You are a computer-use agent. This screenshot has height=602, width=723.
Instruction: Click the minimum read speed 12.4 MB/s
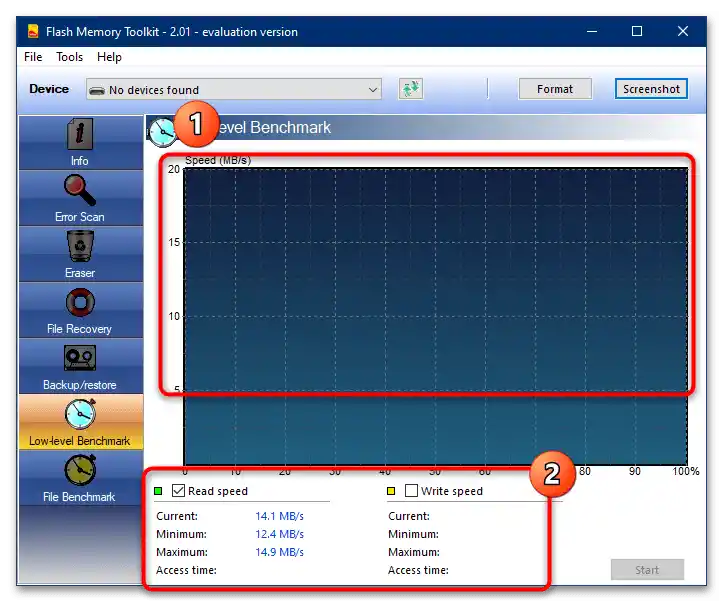tap(279, 534)
